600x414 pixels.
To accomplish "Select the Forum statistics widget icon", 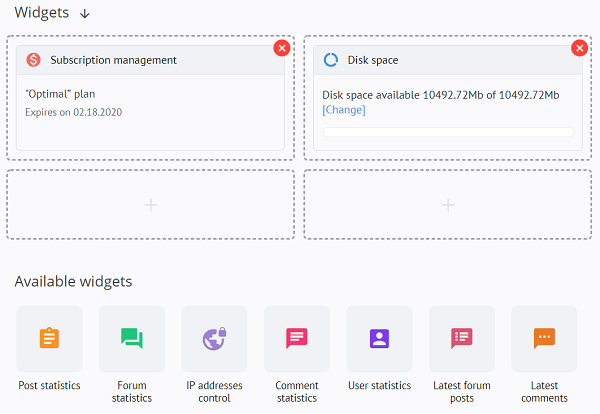I will (132, 339).
